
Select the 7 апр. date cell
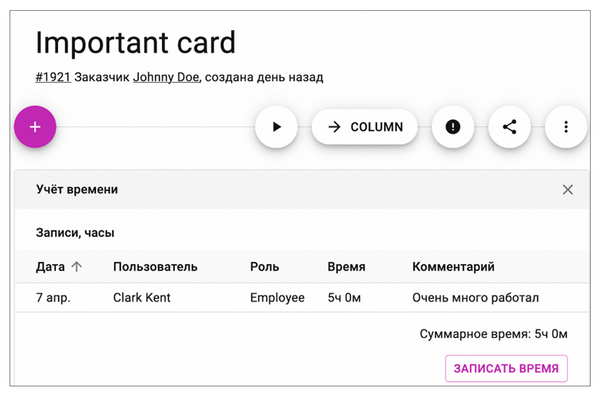53,297
